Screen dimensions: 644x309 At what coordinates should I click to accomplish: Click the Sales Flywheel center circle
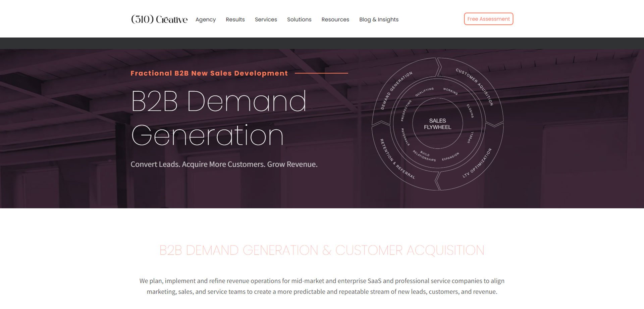pyautogui.click(x=437, y=124)
